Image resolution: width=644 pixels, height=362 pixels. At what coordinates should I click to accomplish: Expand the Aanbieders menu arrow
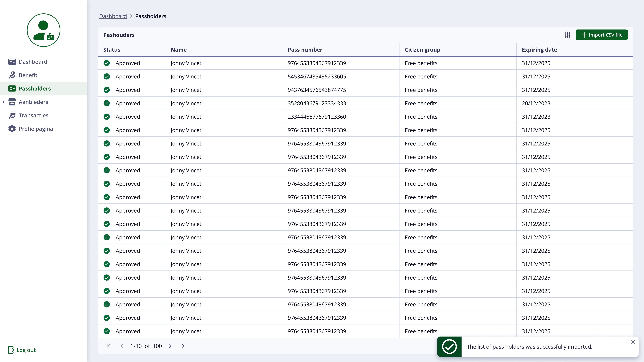[x=3, y=102]
